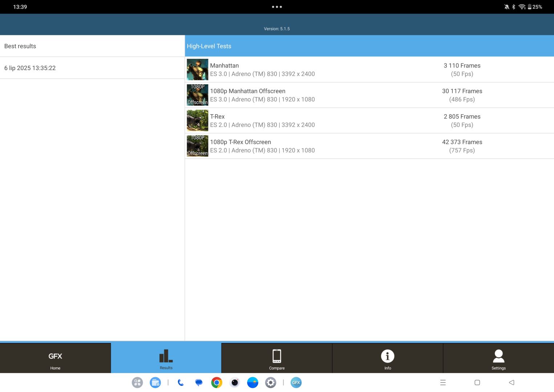Viewport: 554px width, 392px height.
Task: Open the Info tab
Action: (388, 358)
